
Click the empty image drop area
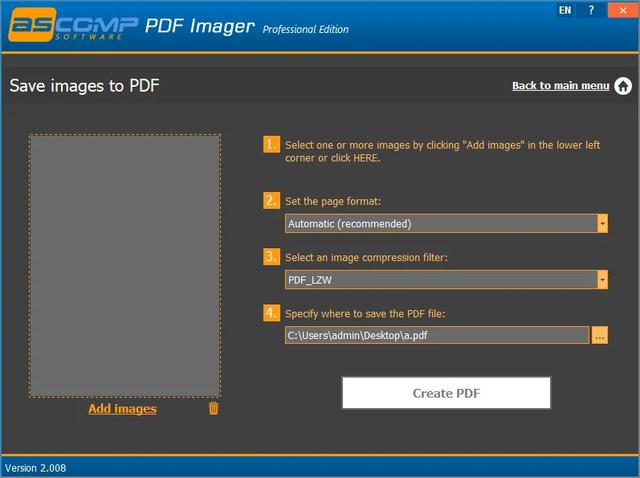click(x=125, y=266)
